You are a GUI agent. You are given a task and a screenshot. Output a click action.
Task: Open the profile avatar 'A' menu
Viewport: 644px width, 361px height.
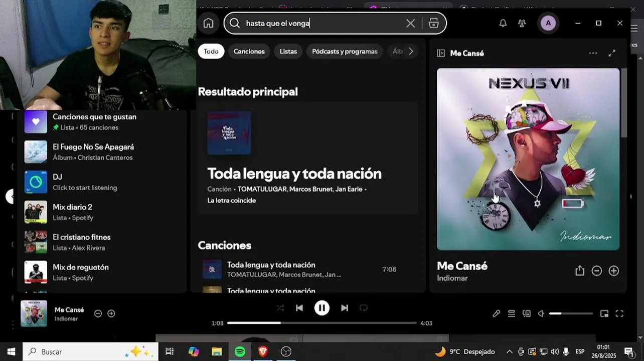(548, 23)
